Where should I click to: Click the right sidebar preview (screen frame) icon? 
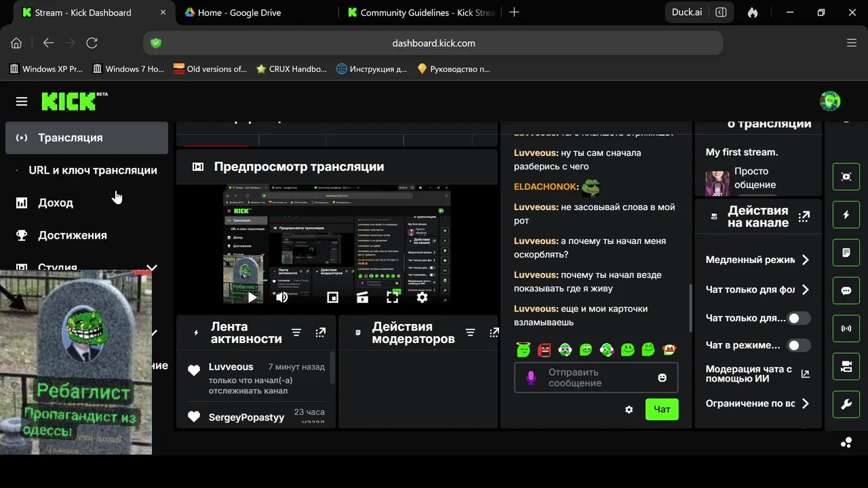(x=846, y=177)
